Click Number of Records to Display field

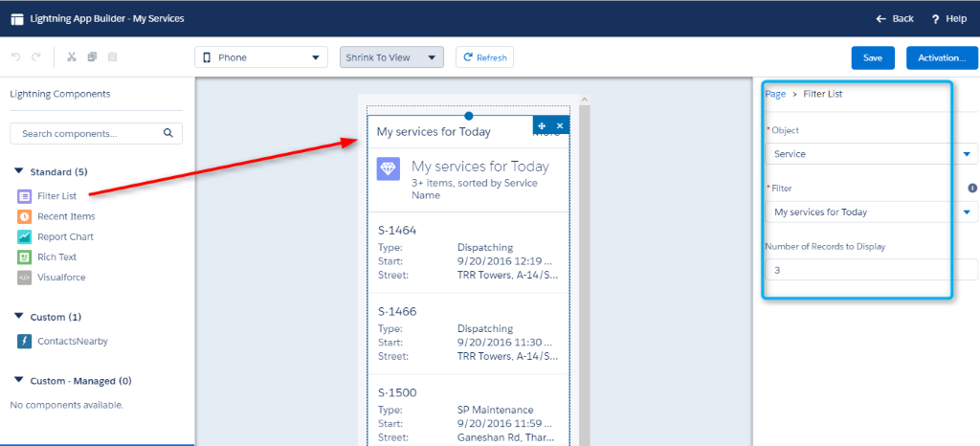tap(872, 271)
